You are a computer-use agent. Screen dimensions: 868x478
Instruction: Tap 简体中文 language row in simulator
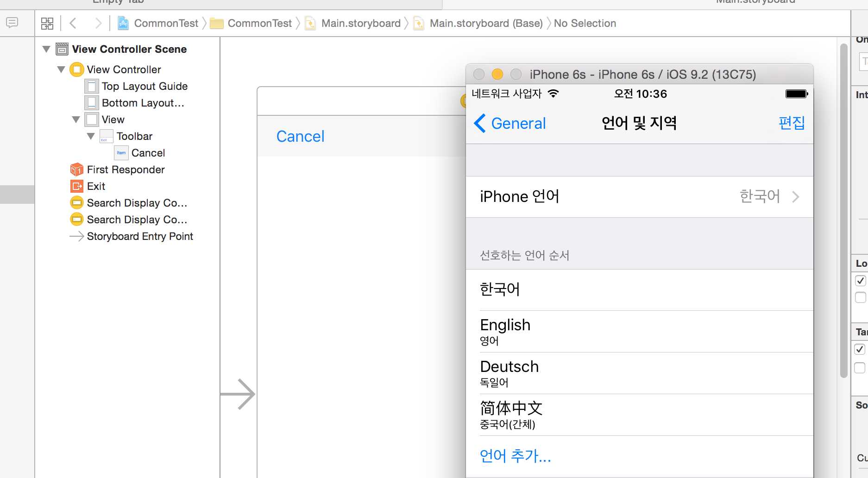point(640,415)
